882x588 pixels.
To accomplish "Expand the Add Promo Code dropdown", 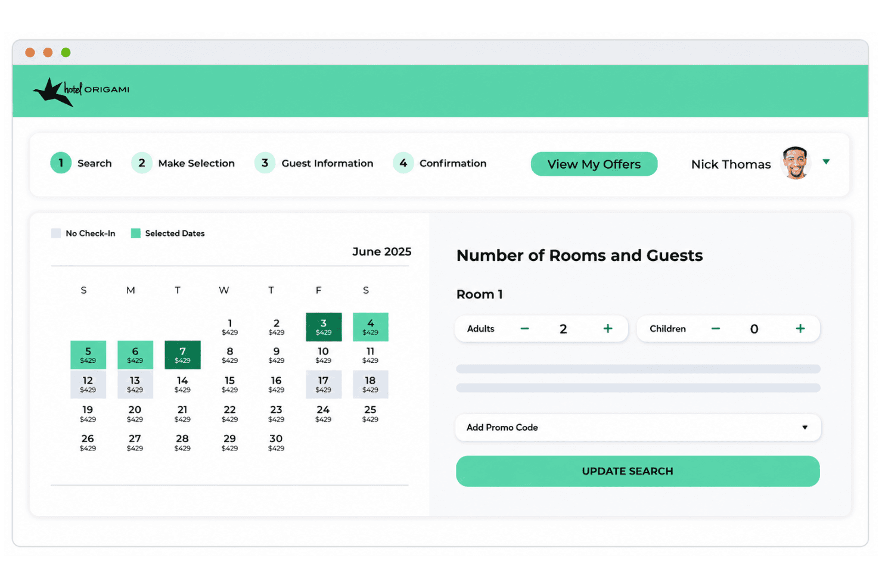I will pyautogui.click(x=638, y=428).
